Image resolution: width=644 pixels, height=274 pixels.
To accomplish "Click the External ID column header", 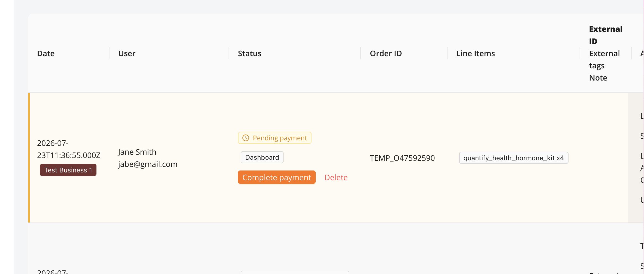I will click(x=606, y=35).
